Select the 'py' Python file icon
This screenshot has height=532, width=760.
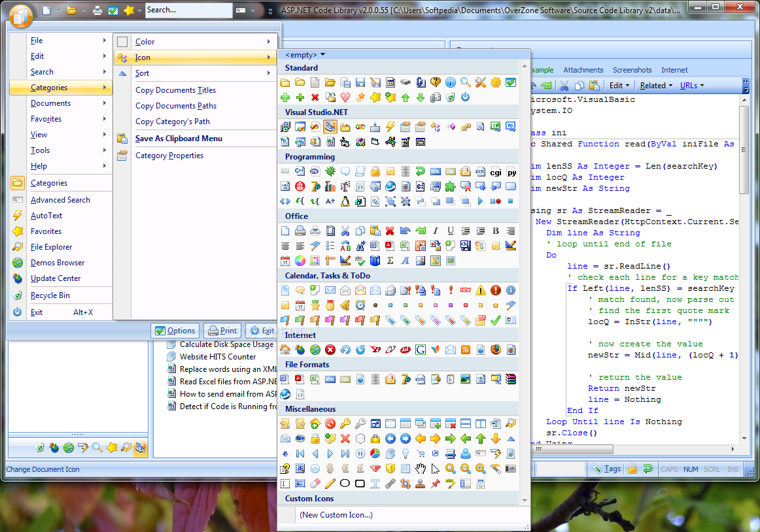click(511, 171)
